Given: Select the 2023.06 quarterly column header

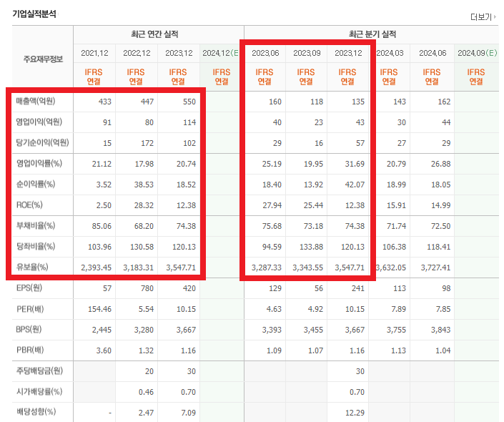Looking at the screenshot, I should click(265, 53).
